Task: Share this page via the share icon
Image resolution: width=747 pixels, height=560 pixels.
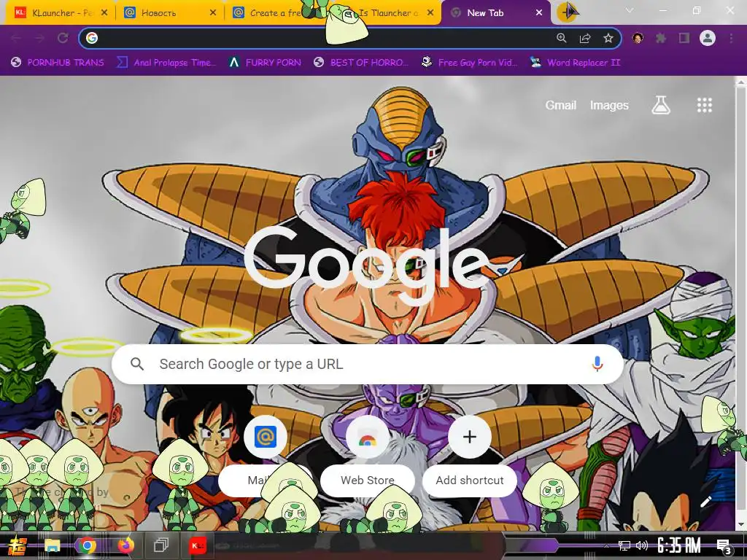Action: tap(585, 38)
